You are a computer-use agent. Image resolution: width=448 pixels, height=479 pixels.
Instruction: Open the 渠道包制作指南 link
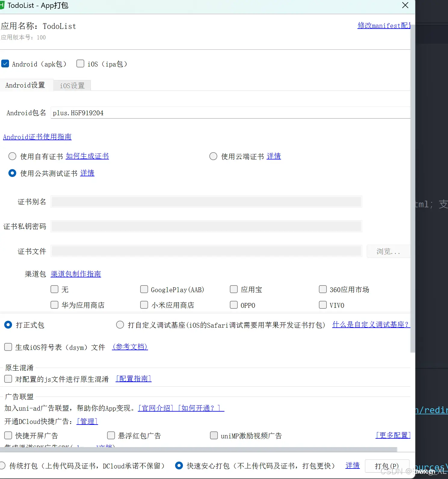click(x=76, y=274)
